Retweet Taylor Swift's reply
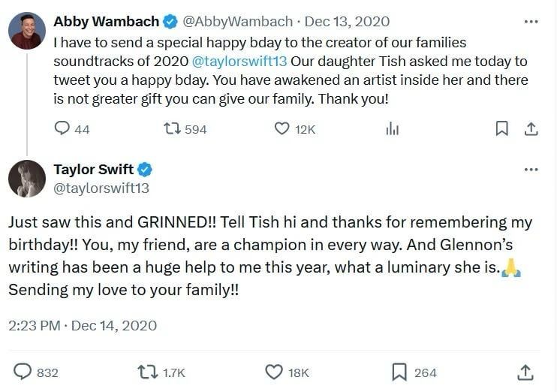The image size is (557, 392). coord(149,372)
